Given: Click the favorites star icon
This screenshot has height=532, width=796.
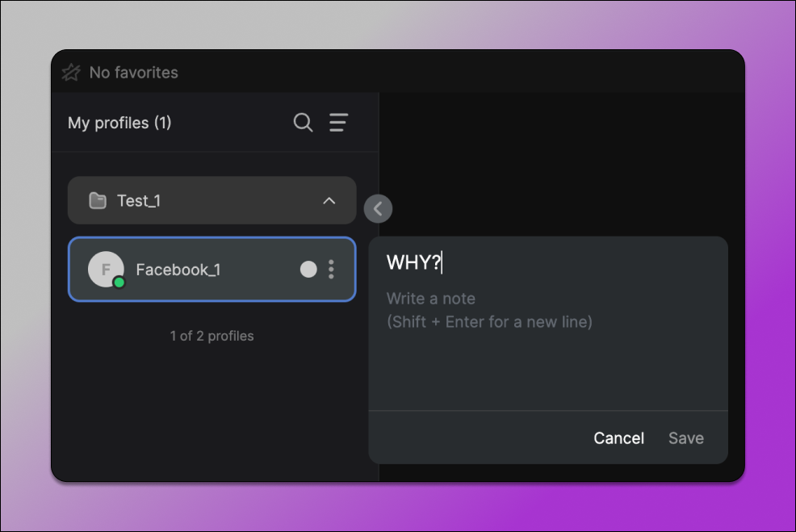Looking at the screenshot, I should (71, 73).
